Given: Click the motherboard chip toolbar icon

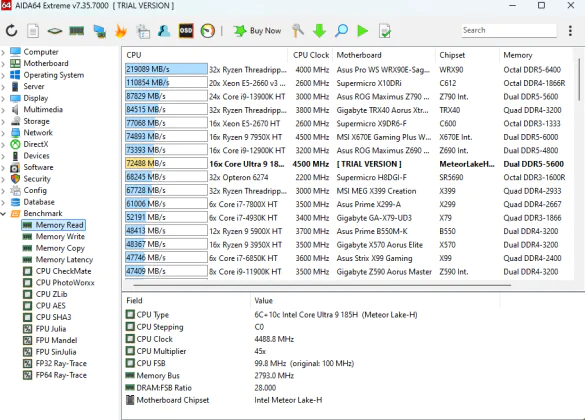Looking at the screenshot, I should point(54,31).
